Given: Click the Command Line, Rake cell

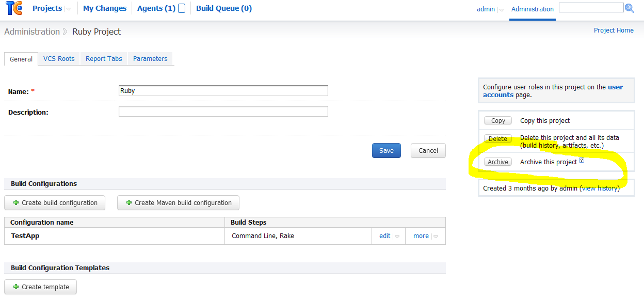Looking at the screenshot, I should click(x=298, y=236).
